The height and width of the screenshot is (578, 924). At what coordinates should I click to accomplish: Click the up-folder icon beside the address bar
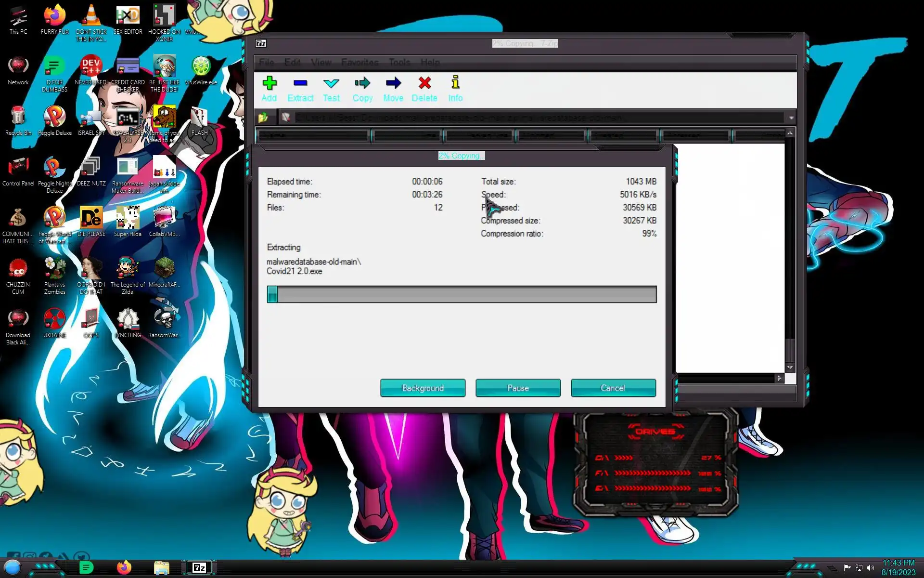(263, 117)
